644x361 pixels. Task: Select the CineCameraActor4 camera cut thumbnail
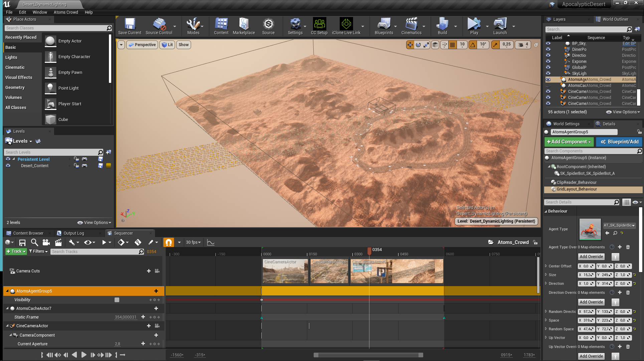(329, 271)
